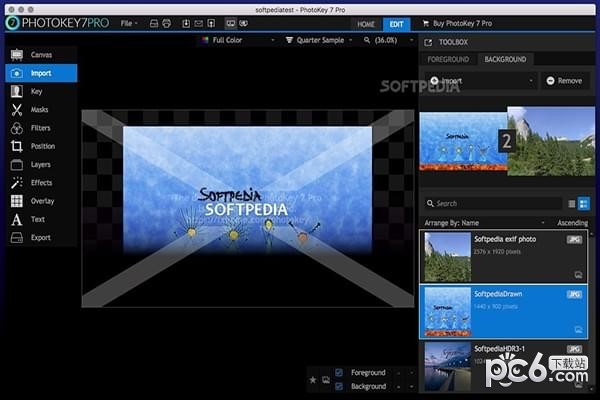Open the zoom 36.0% dropdown

(388, 40)
